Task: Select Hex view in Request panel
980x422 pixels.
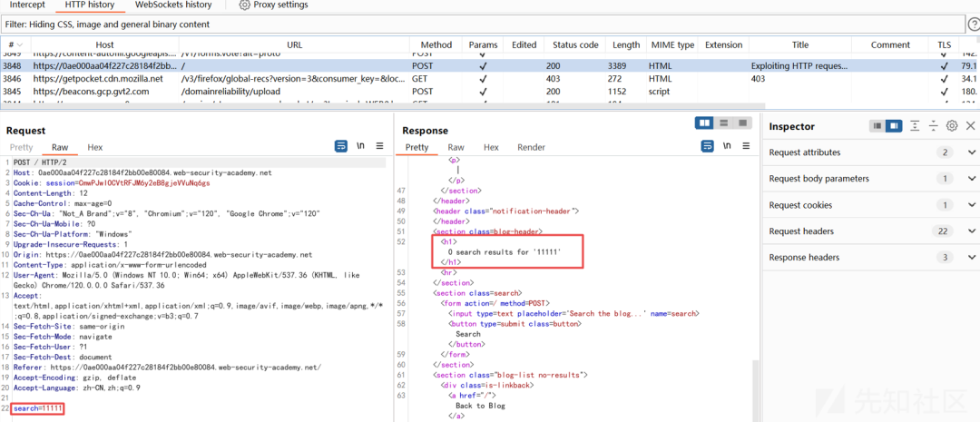Action: pos(95,148)
